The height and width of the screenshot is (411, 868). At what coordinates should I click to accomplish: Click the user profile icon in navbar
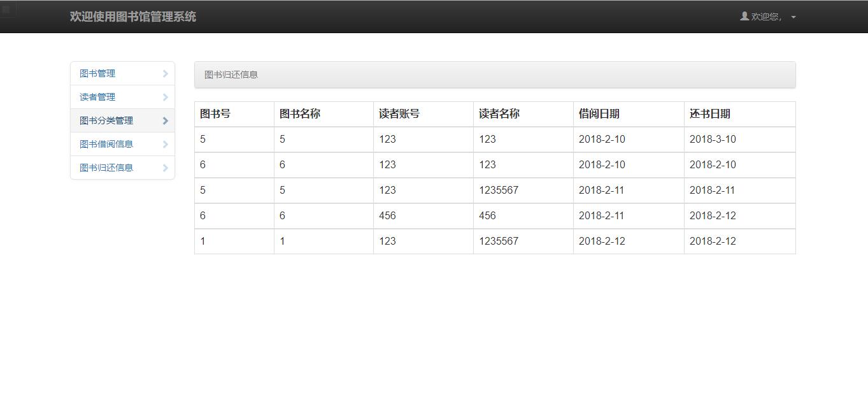point(744,17)
